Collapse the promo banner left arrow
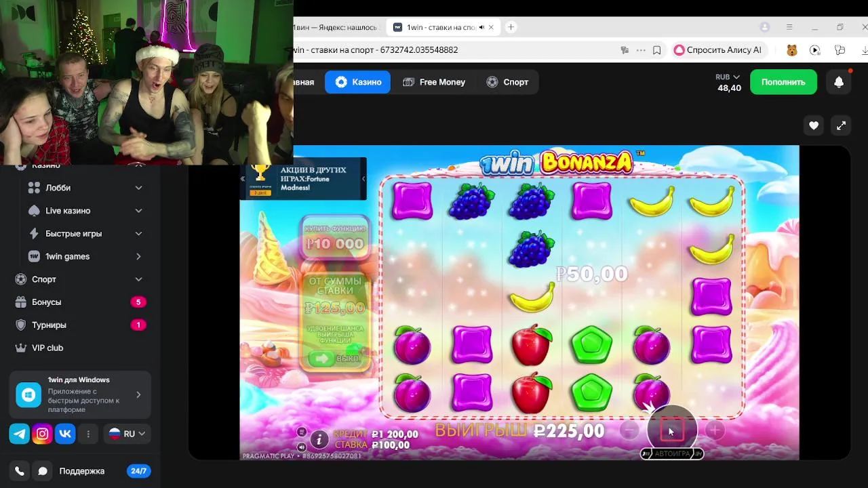 [243, 179]
